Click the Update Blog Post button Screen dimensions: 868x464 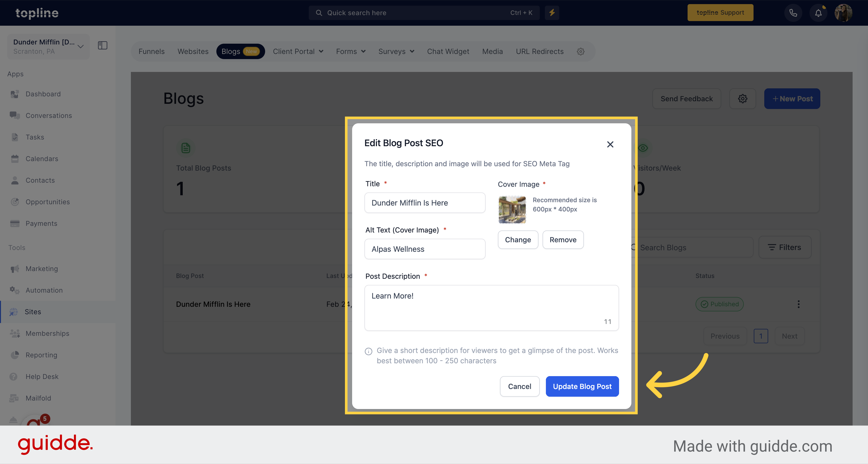click(582, 386)
